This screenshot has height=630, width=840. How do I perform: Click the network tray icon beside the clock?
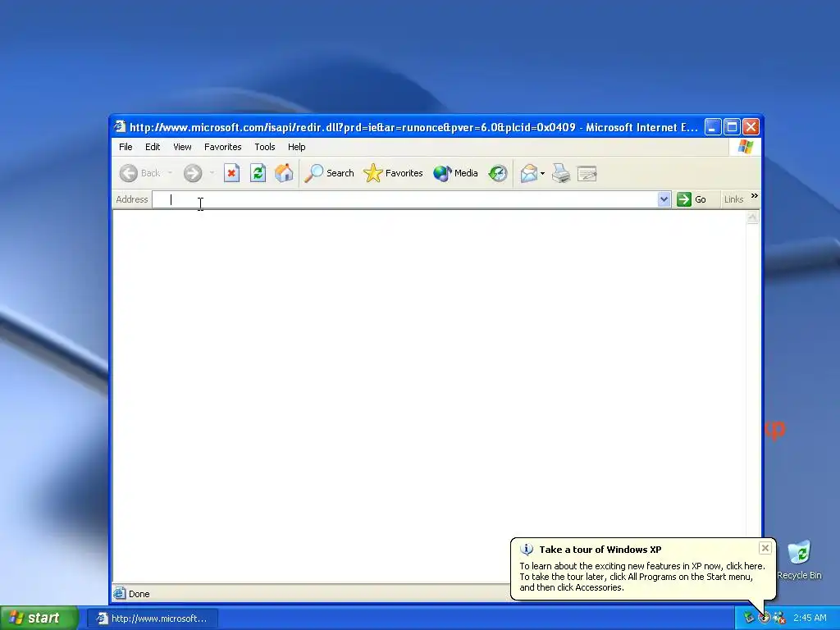pos(779,618)
